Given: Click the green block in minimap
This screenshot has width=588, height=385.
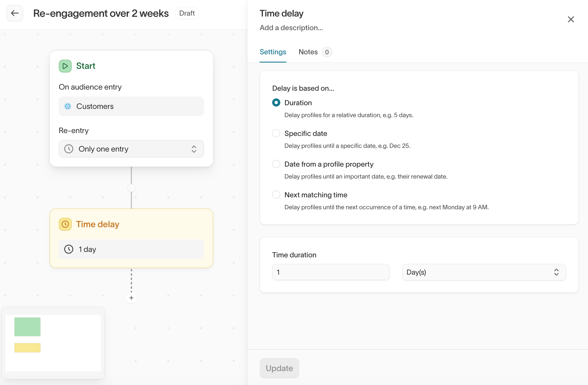Looking at the screenshot, I should coord(28,327).
